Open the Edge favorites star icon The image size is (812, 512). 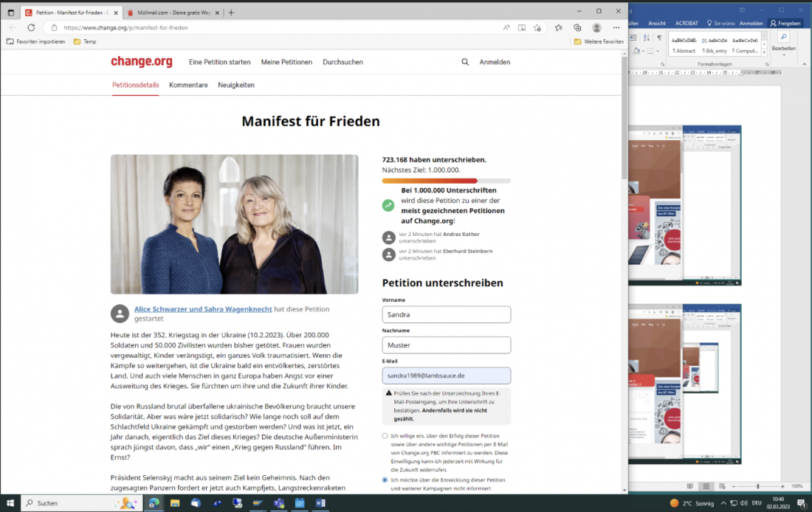click(558, 27)
